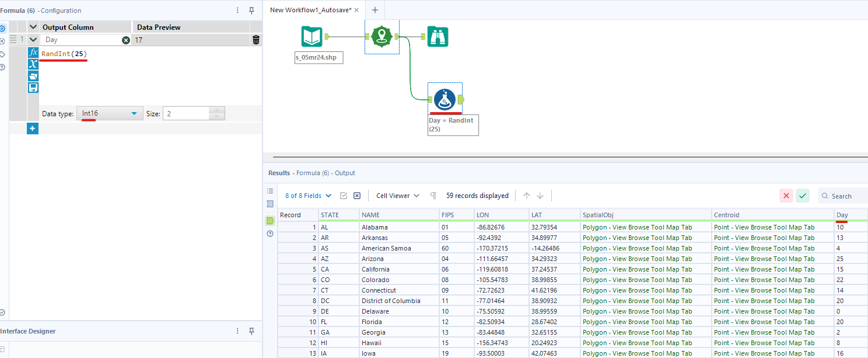Open recent and saved expressions folder

(x=33, y=76)
